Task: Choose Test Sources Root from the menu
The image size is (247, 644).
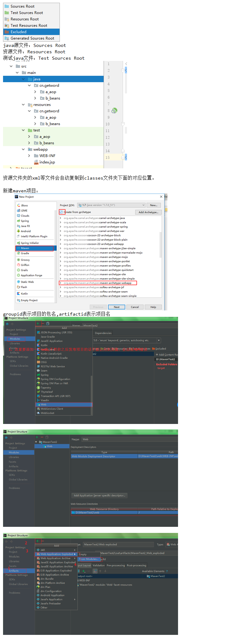Action: coord(32,13)
